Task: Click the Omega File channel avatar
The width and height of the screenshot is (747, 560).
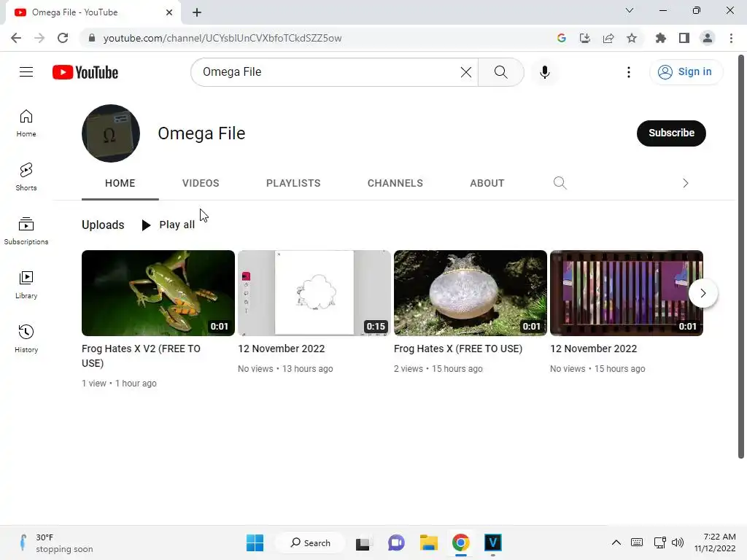Action: click(111, 133)
